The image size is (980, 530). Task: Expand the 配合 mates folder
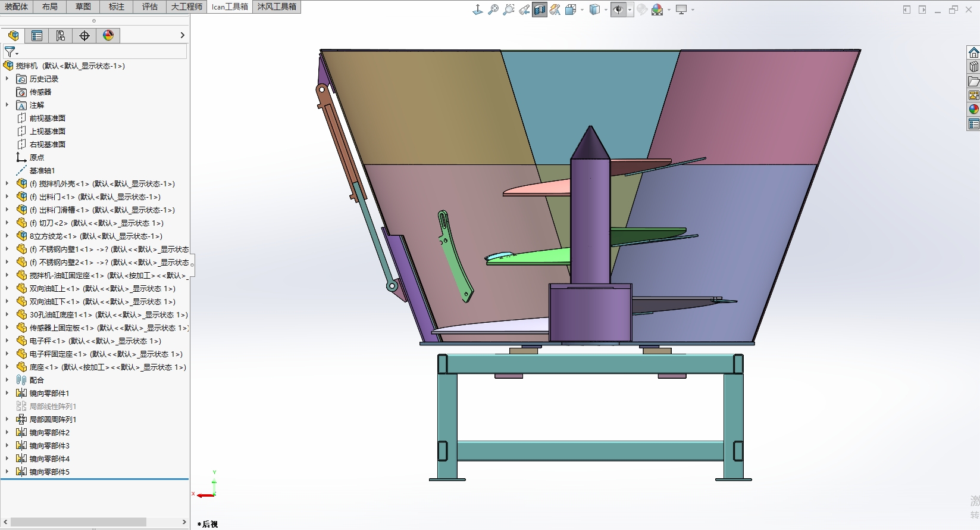(x=7, y=380)
